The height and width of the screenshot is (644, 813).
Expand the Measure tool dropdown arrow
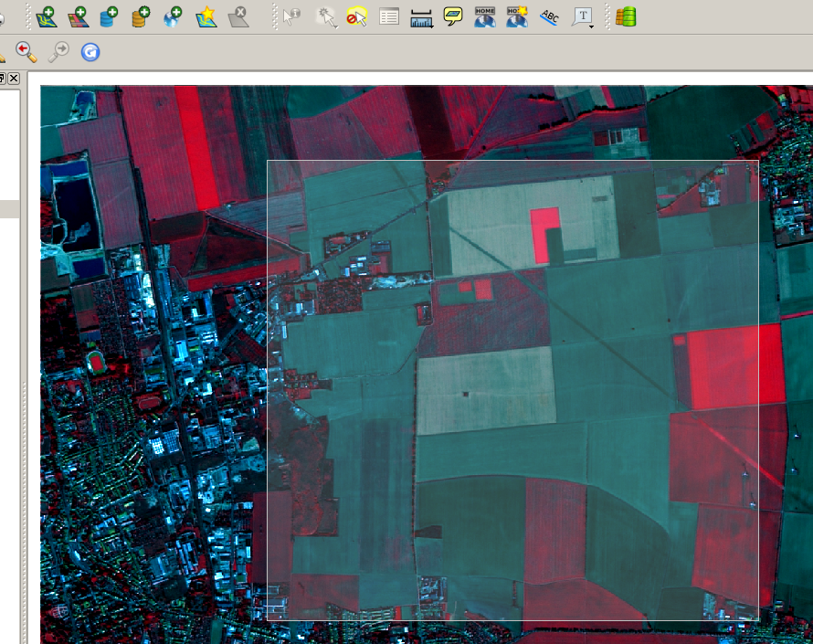click(x=432, y=25)
